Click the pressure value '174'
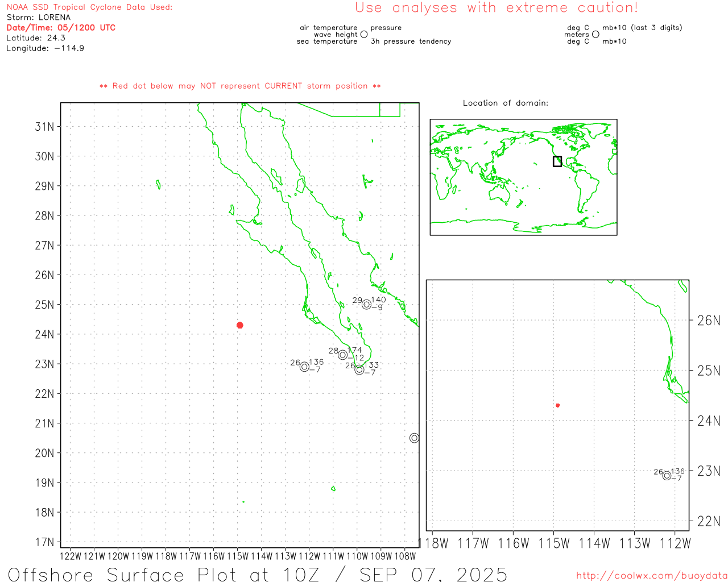 click(354, 350)
